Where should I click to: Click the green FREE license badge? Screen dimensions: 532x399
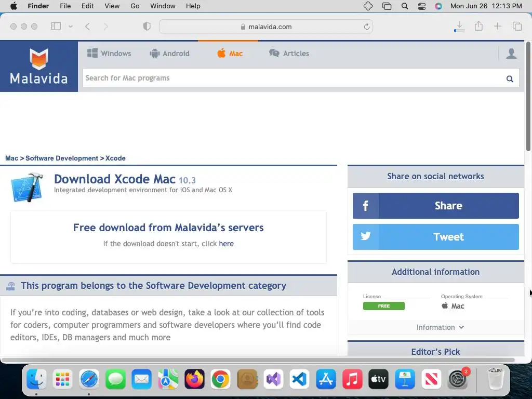click(384, 306)
